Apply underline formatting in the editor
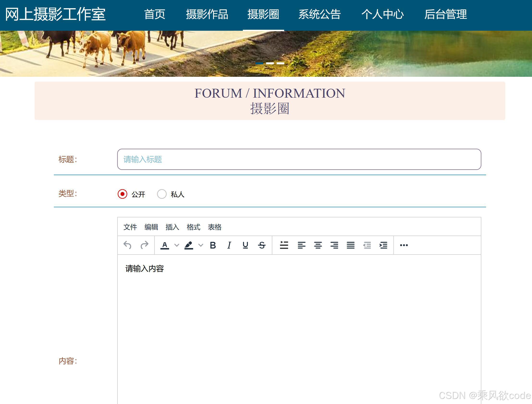 click(x=245, y=245)
